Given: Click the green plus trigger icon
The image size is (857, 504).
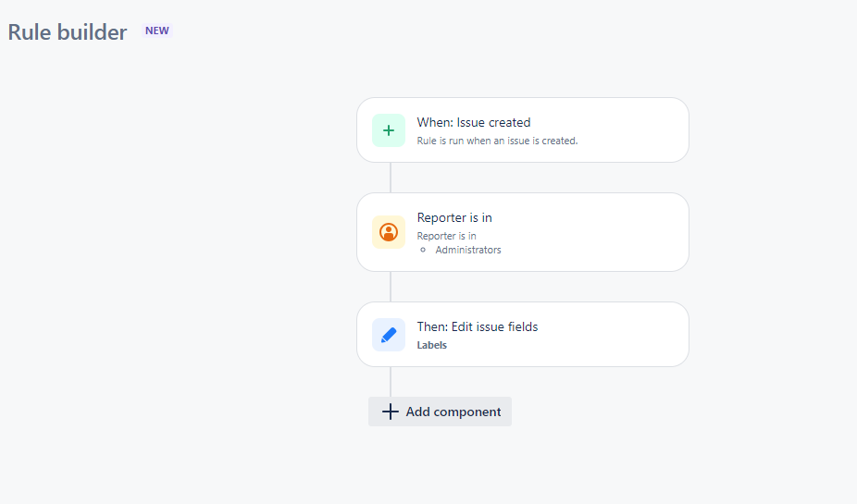Looking at the screenshot, I should pos(389,130).
